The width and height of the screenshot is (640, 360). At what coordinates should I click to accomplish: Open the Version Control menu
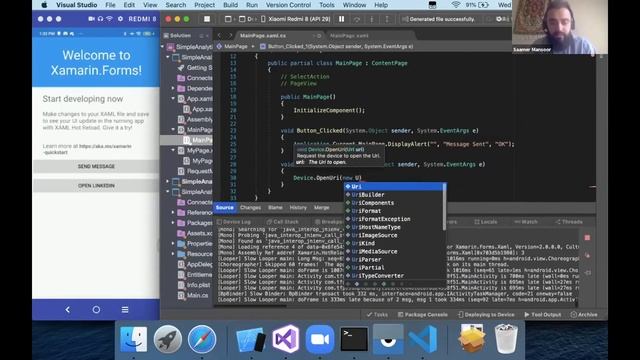tap(288, 5)
